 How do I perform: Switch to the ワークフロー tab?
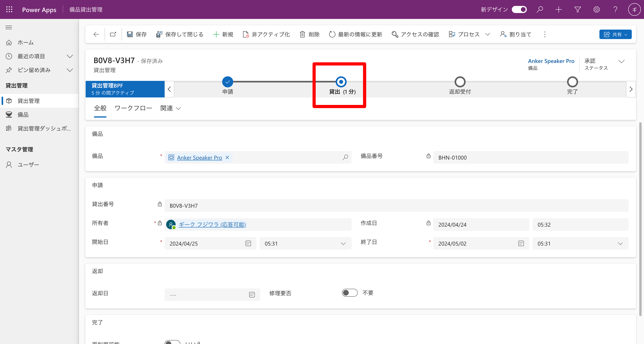(x=134, y=108)
